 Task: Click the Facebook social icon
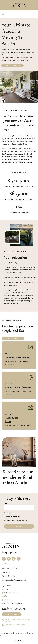point(4,559)
